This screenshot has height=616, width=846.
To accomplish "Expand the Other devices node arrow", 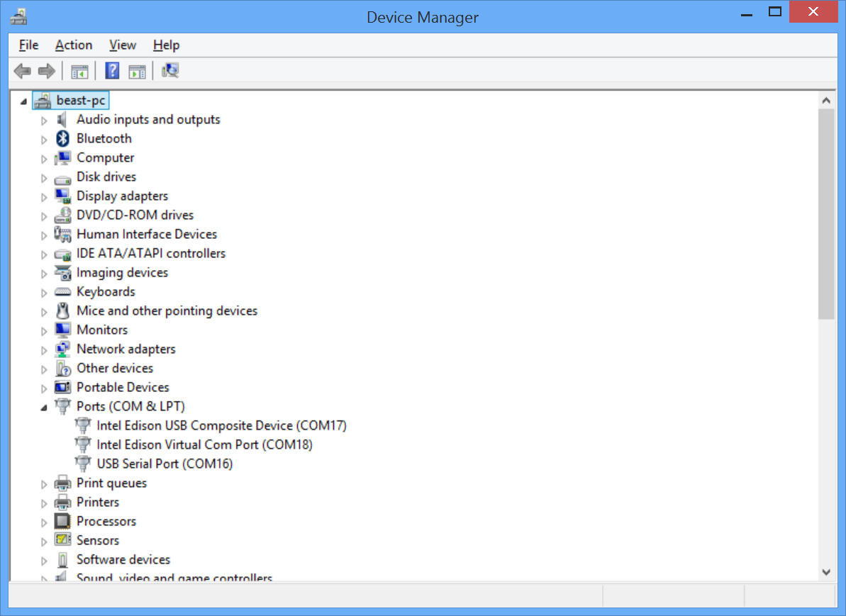I will (x=44, y=369).
